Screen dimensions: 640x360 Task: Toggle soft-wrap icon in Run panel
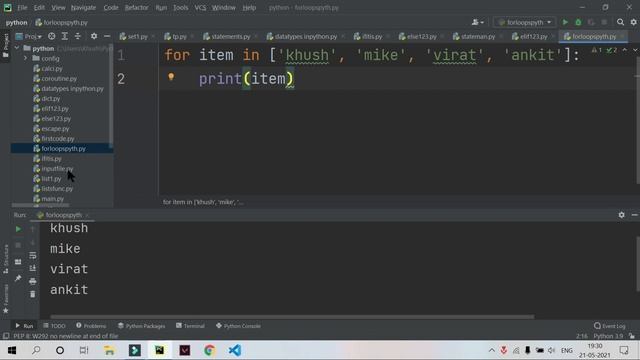pyautogui.click(x=33, y=256)
